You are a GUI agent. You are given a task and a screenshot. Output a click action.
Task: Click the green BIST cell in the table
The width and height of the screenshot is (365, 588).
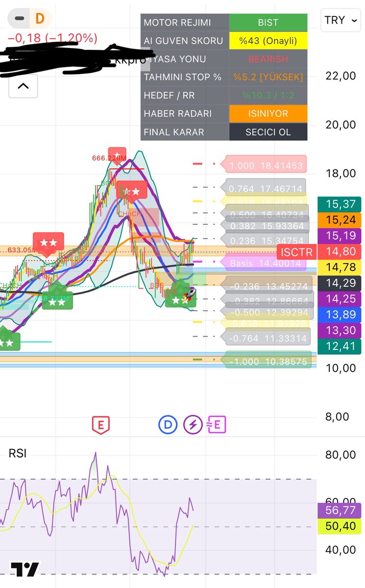point(268,23)
